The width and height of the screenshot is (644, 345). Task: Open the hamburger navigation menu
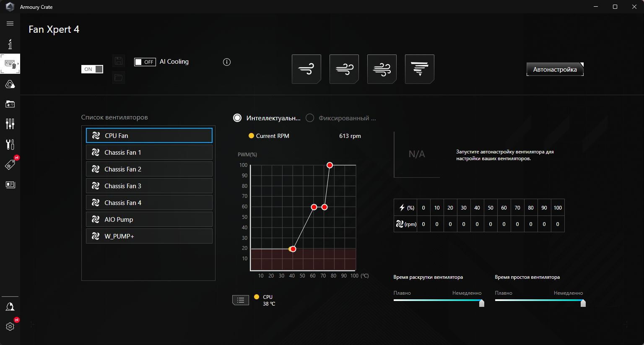point(10,23)
